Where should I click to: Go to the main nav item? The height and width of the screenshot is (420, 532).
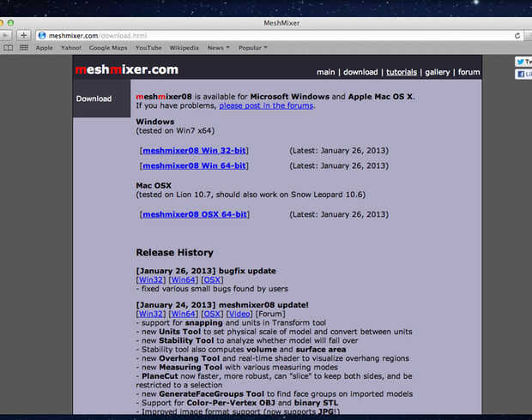(x=326, y=72)
